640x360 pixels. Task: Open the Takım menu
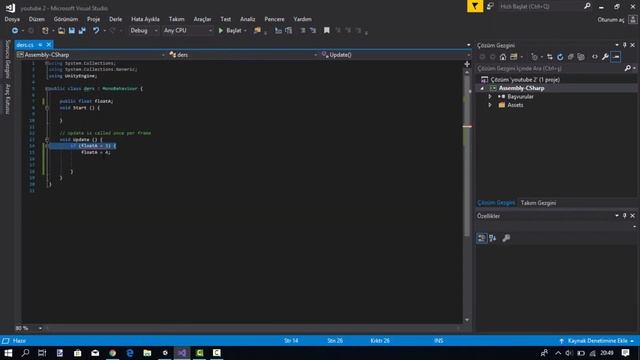tap(177, 19)
